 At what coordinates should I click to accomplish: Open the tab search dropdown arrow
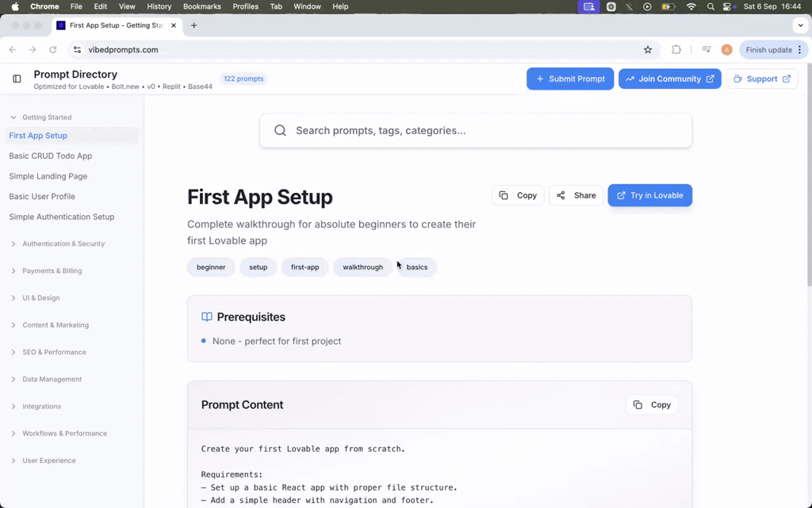tap(801, 25)
